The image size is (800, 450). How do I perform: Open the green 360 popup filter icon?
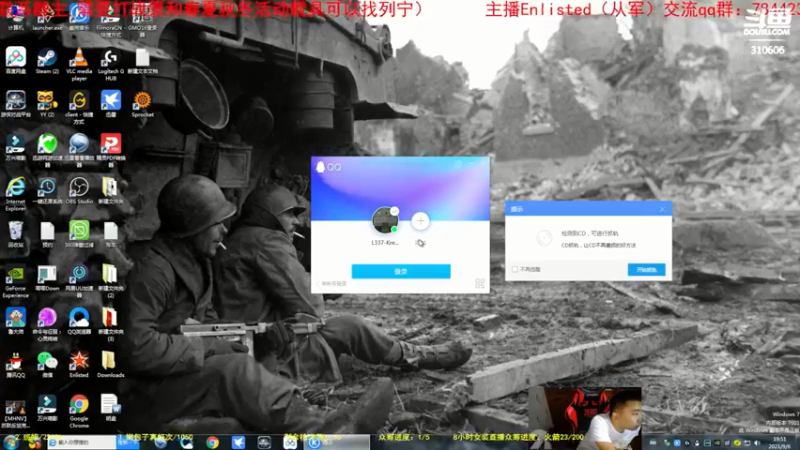pos(79,234)
